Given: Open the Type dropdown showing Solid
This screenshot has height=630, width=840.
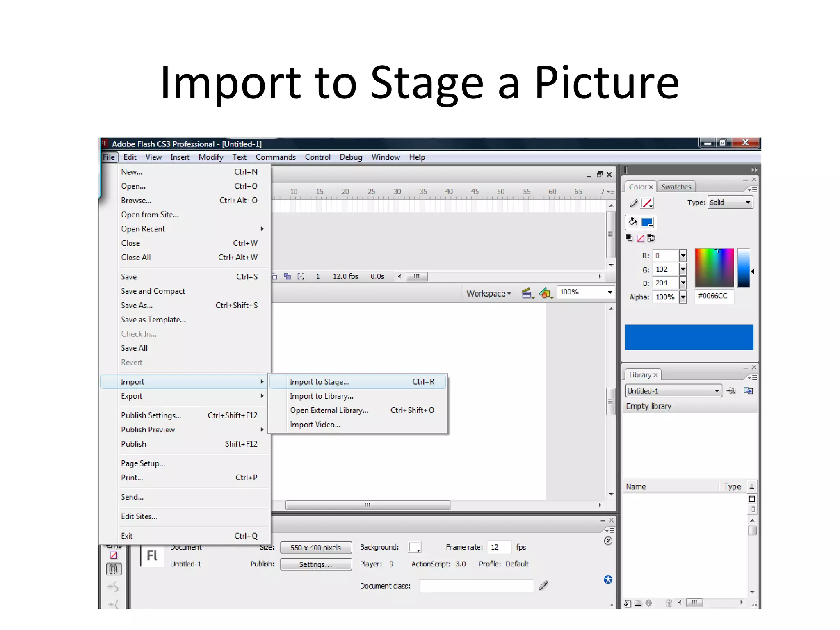Looking at the screenshot, I should coord(730,203).
